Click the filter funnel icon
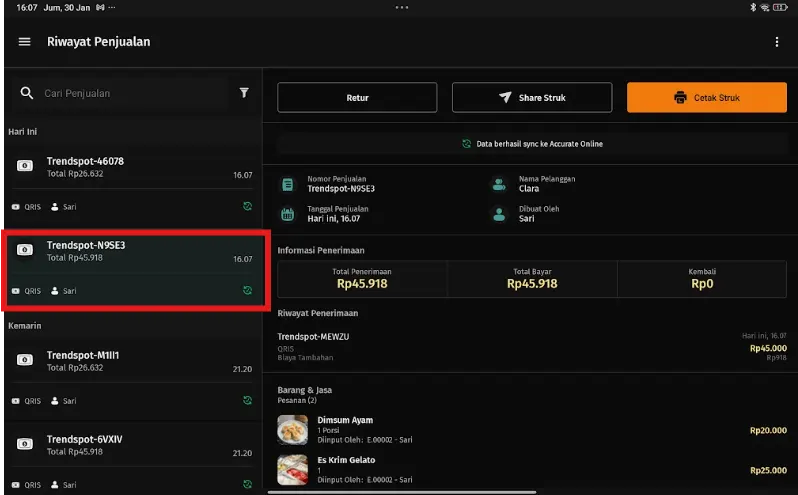This screenshot has height=495, width=798. (244, 93)
